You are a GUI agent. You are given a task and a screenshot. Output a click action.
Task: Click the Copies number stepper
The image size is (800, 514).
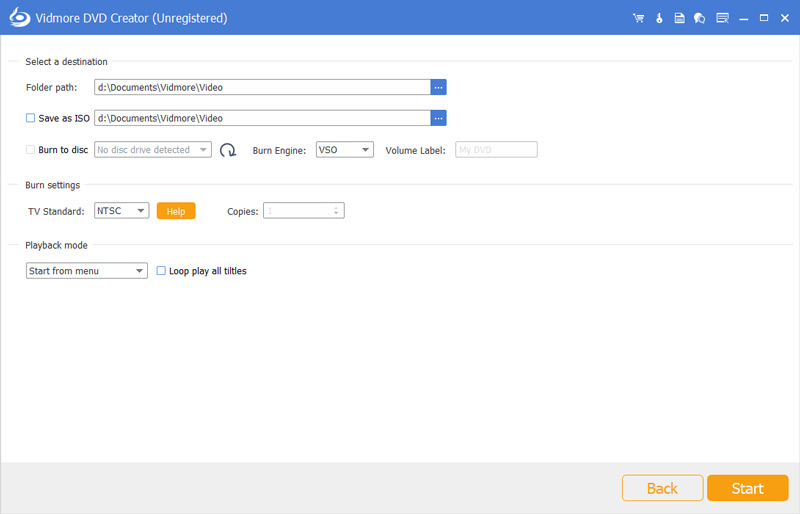point(304,211)
